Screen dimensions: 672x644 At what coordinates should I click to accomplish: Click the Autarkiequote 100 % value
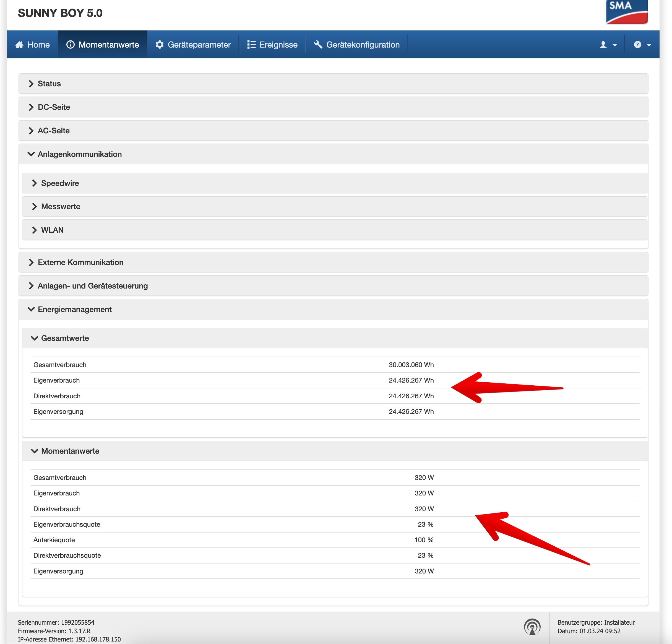(x=424, y=540)
